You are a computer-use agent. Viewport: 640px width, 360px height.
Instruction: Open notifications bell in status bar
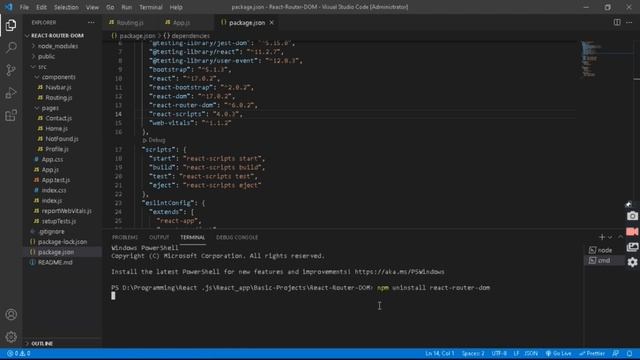(x=630, y=353)
